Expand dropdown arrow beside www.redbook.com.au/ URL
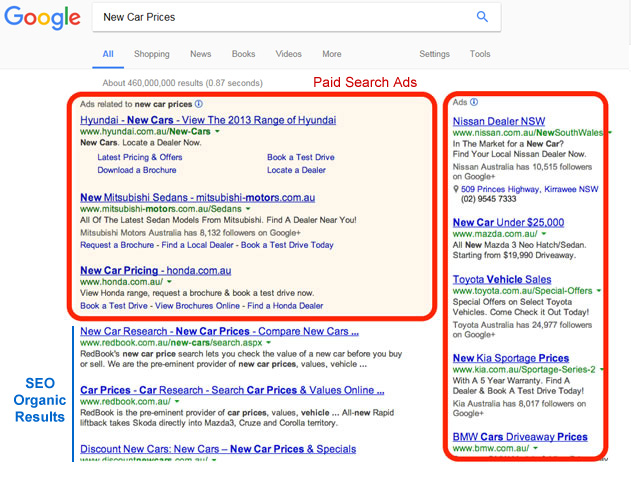The image size is (631, 480). [x=177, y=402]
